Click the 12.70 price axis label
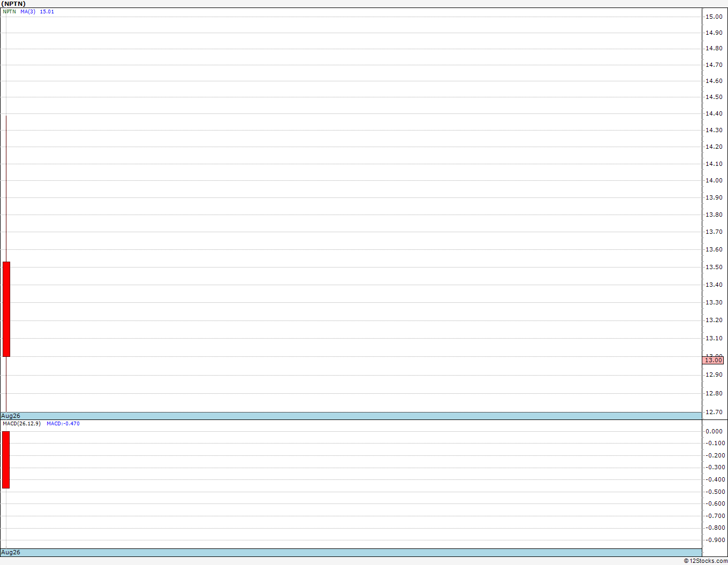 coord(714,412)
